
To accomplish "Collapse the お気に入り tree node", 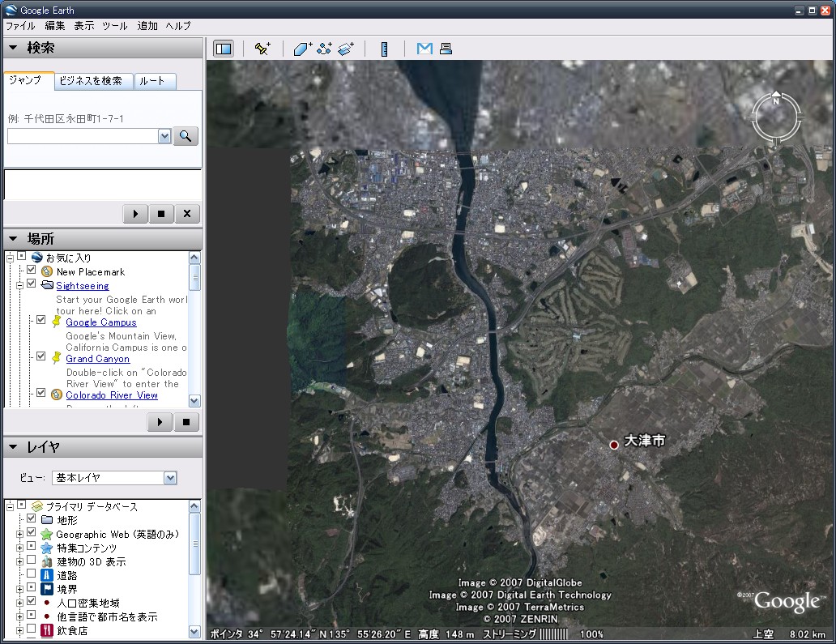I will [x=11, y=258].
